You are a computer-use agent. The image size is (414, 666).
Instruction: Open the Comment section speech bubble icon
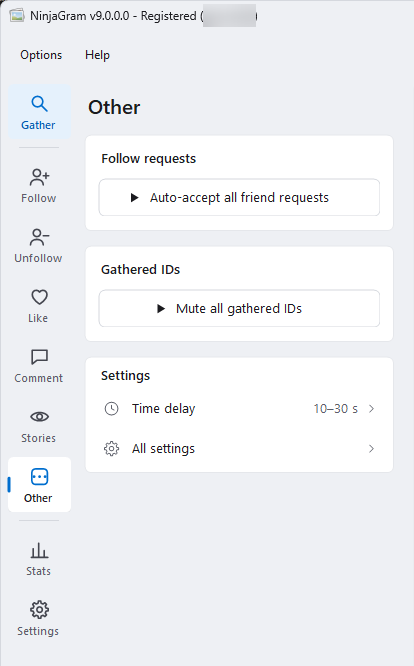click(39, 357)
